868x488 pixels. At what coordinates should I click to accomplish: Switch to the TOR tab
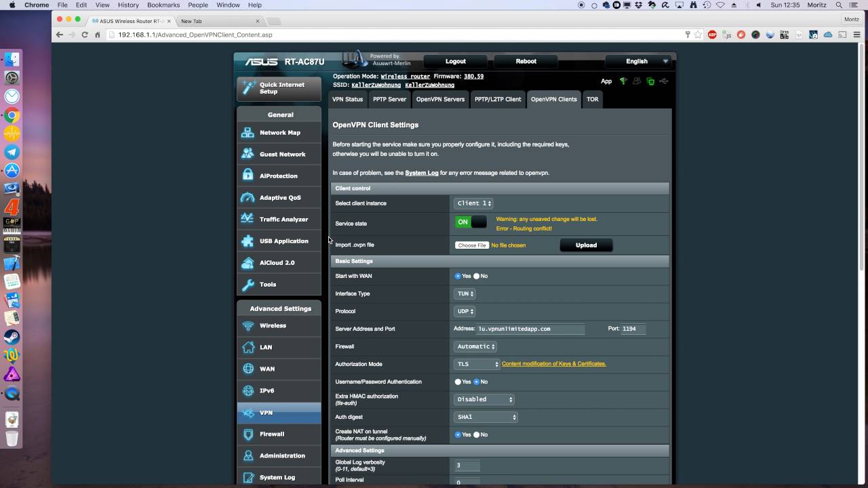[593, 99]
